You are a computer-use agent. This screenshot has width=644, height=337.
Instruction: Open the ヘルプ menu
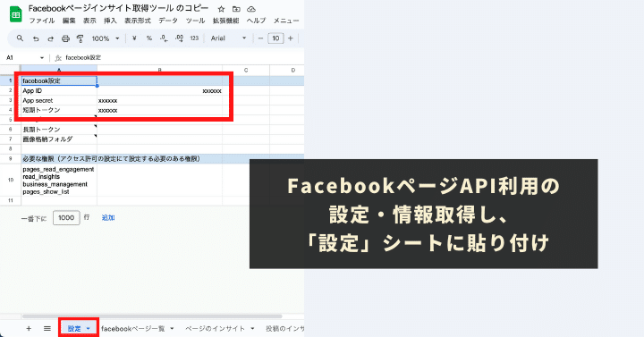[256, 21]
